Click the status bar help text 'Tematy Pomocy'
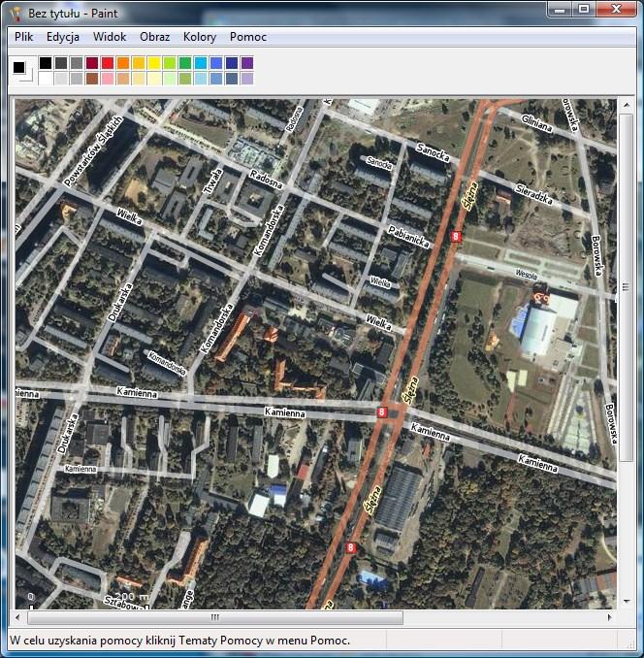Viewport: 644px width, 658px height. pyautogui.click(x=218, y=641)
